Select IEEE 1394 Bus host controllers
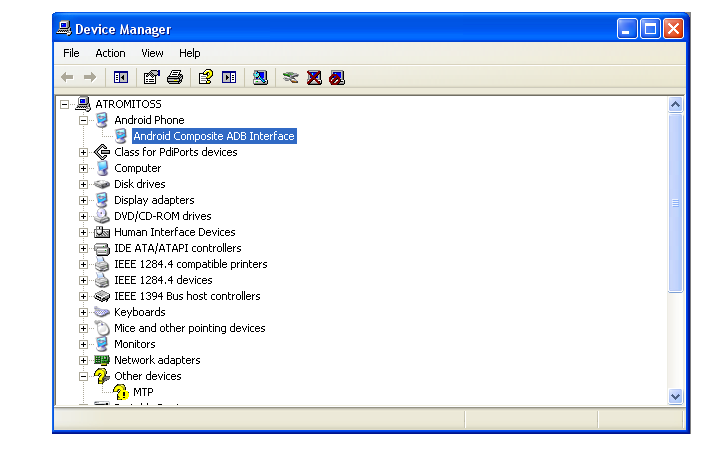This screenshot has height=450, width=720. 187,296
